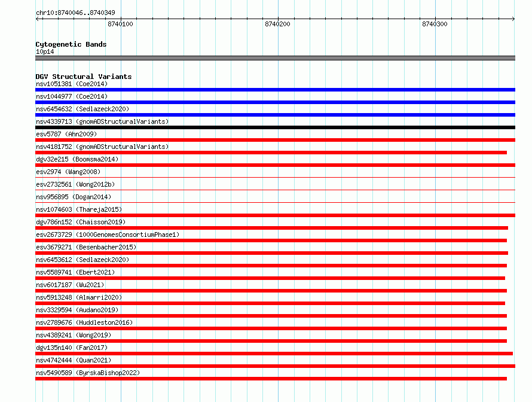Open nsv4181752 (gnomADStructuralVariants) label

click(102, 147)
